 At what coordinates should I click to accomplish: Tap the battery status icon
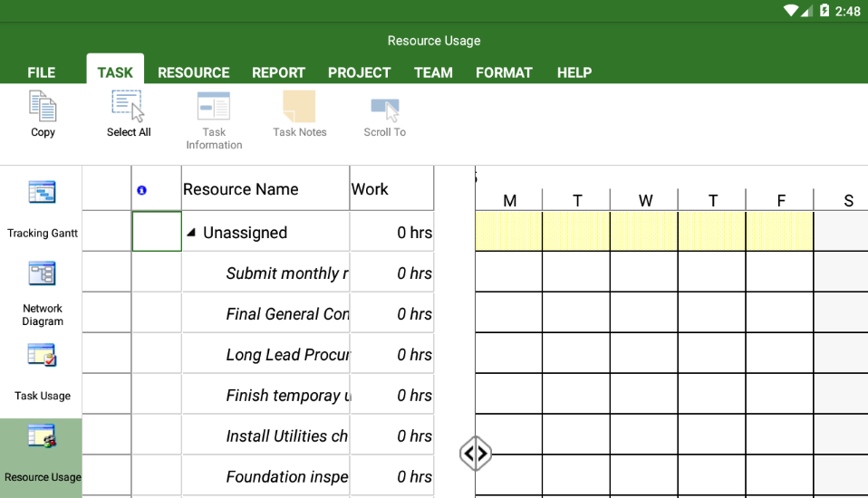pyautogui.click(x=825, y=11)
